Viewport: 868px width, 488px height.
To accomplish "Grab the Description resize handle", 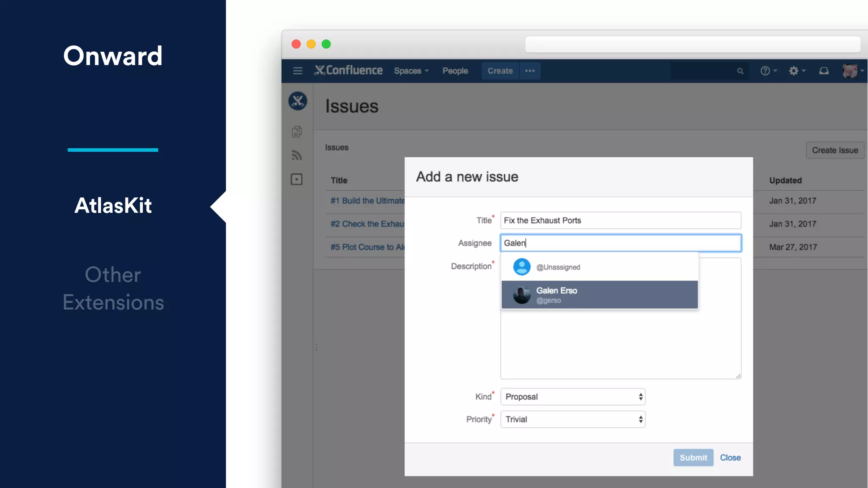I will pyautogui.click(x=738, y=376).
